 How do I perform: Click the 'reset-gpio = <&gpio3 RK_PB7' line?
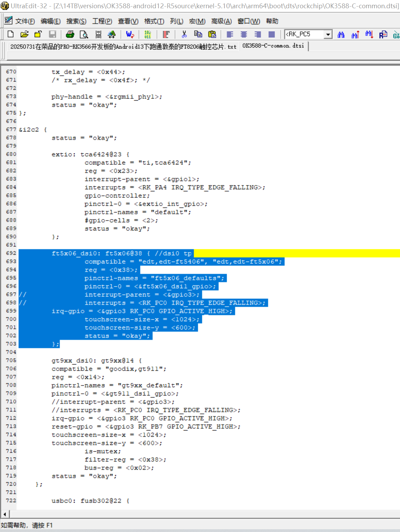[x=146, y=426]
